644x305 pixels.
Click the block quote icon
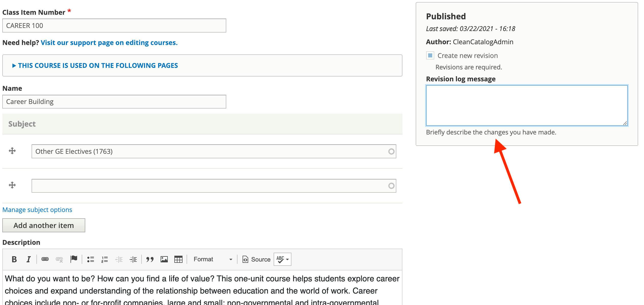150,259
